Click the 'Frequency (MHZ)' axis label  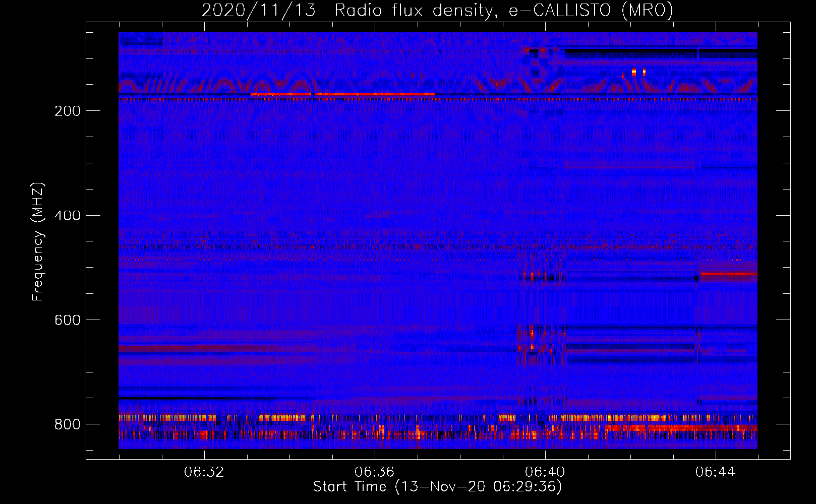pyautogui.click(x=38, y=241)
